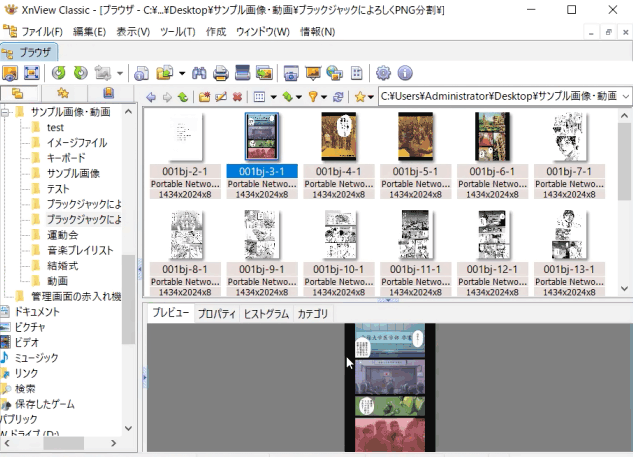Click the thumbnail pane vertical scrollbar
The height and width of the screenshot is (457, 633).
(x=624, y=161)
